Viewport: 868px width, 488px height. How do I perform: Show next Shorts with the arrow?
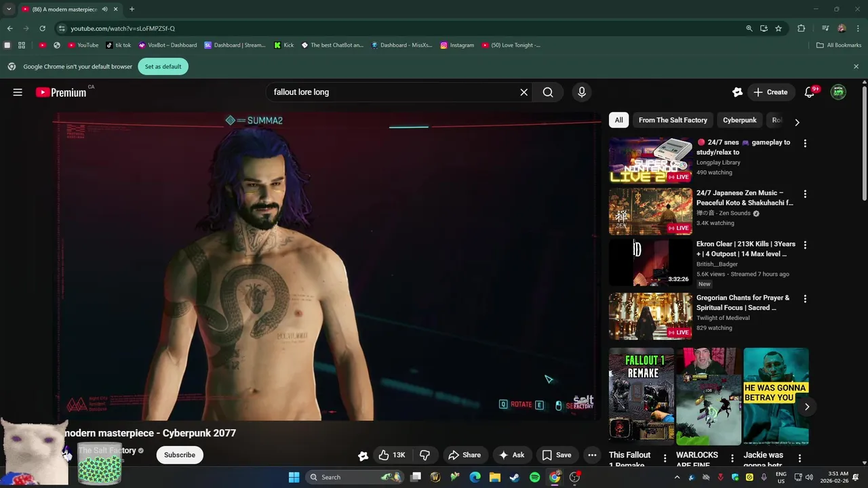[807, 407]
